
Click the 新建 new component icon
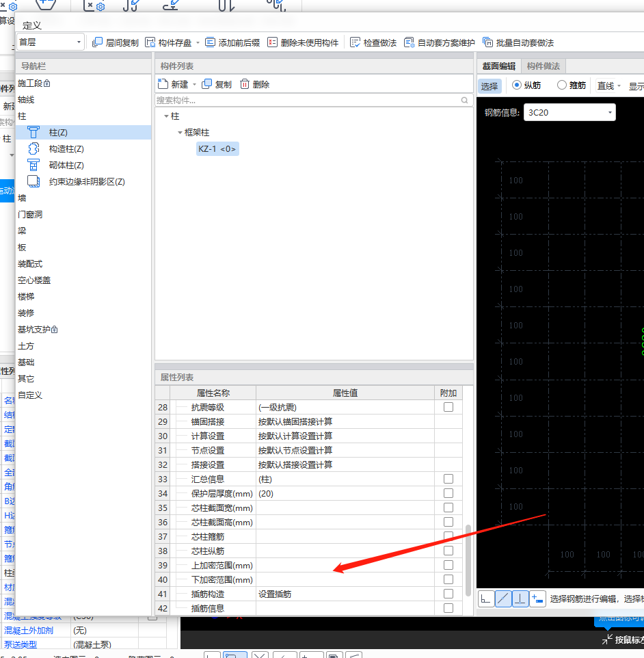pos(163,84)
